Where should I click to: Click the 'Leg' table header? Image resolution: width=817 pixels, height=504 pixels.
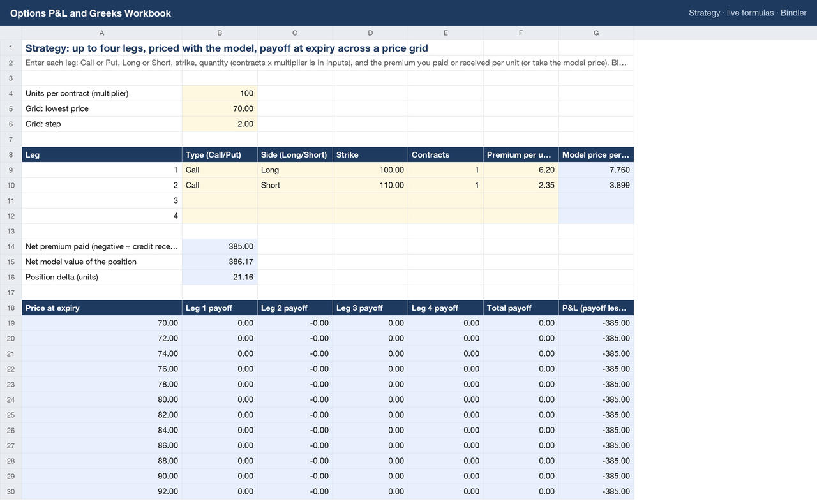coord(102,154)
